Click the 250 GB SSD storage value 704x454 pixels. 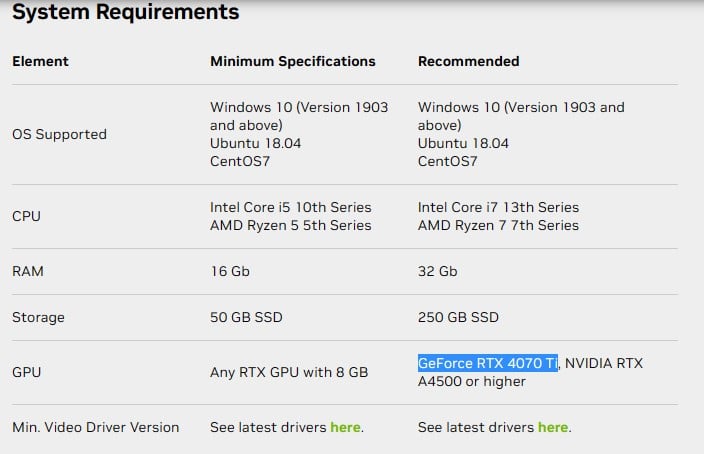[x=458, y=317]
